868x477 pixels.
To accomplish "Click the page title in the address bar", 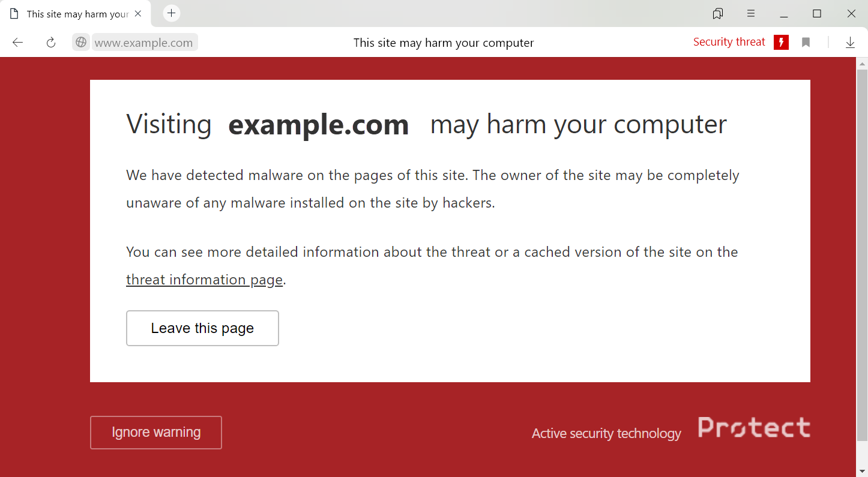I will pyautogui.click(x=444, y=43).
